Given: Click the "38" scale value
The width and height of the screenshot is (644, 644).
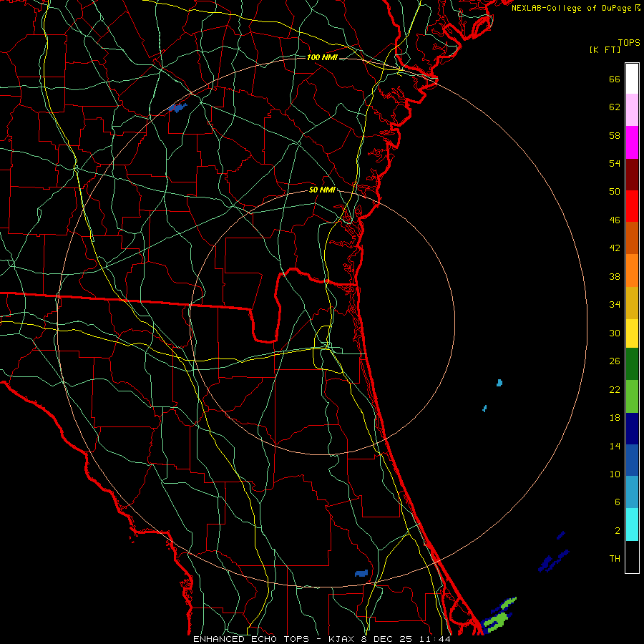Looking at the screenshot, I should click(615, 276).
